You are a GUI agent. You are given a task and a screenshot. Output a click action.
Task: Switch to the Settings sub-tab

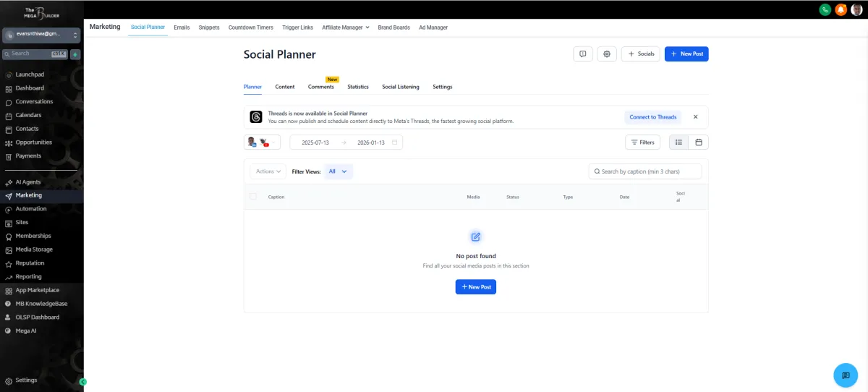point(443,87)
